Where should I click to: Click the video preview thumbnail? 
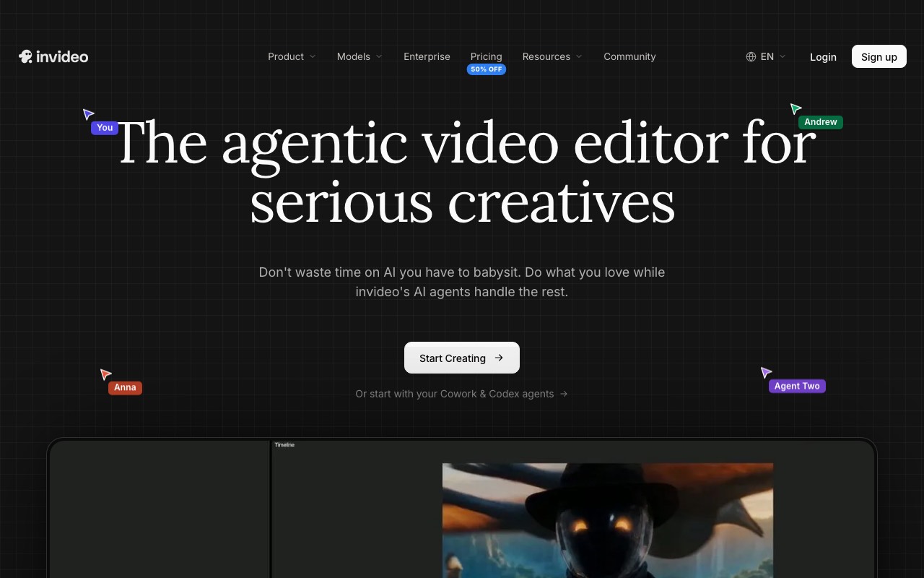tap(608, 520)
